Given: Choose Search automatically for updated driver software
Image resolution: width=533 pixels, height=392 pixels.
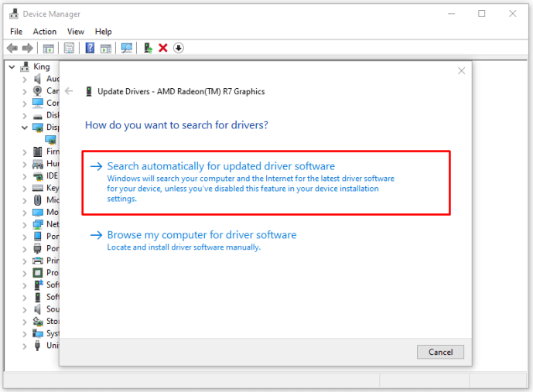Looking at the screenshot, I should 266,182.
